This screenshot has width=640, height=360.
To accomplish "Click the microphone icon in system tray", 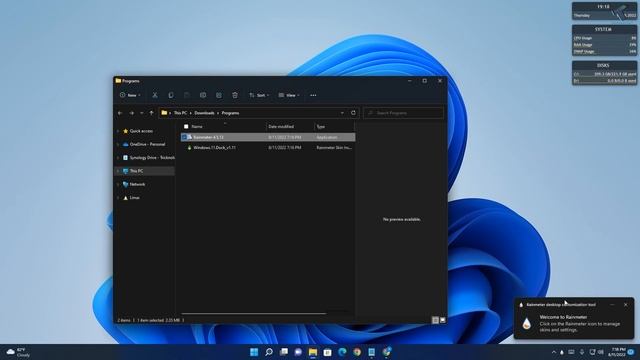I will click(582, 352).
